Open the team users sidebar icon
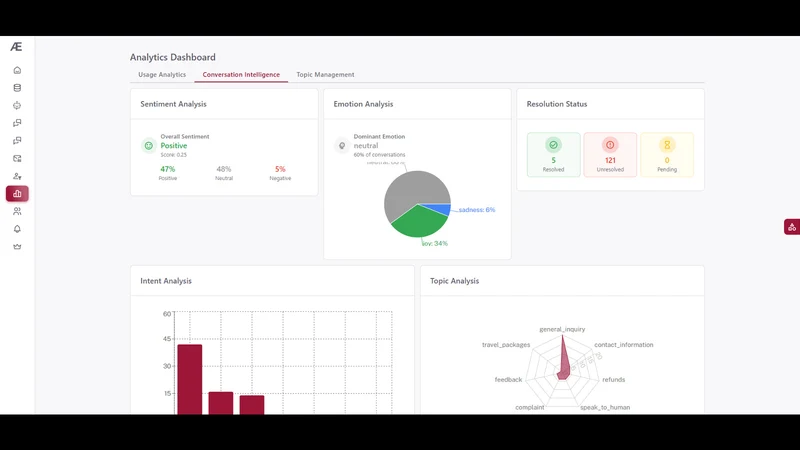Image resolution: width=800 pixels, height=450 pixels. tap(17, 211)
